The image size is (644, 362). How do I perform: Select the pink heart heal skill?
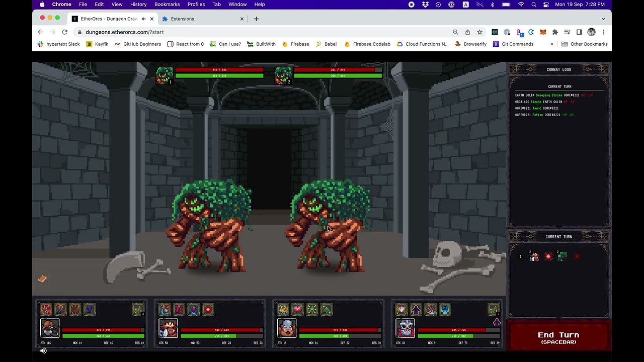click(x=297, y=309)
